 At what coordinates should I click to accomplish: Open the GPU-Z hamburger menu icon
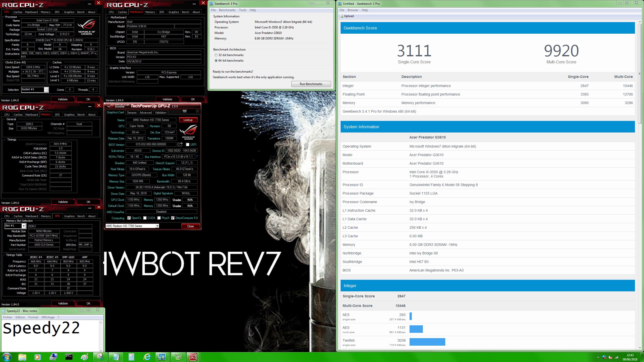tap(197, 111)
